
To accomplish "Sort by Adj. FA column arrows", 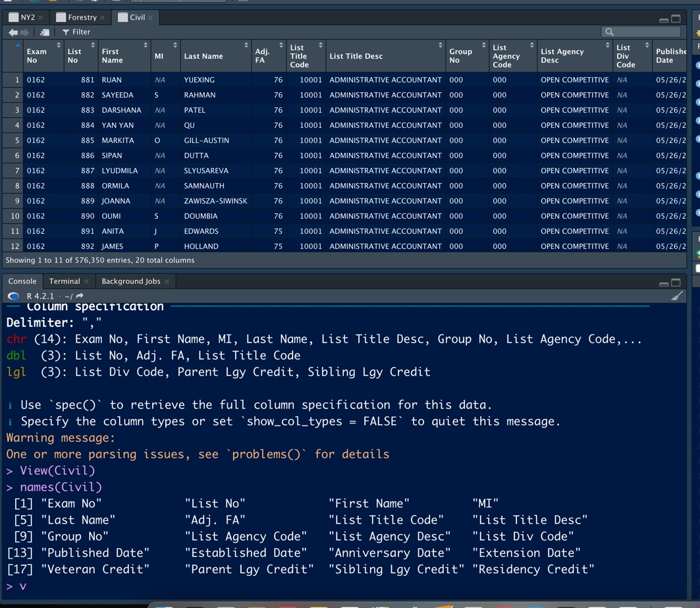I will (281, 45).
